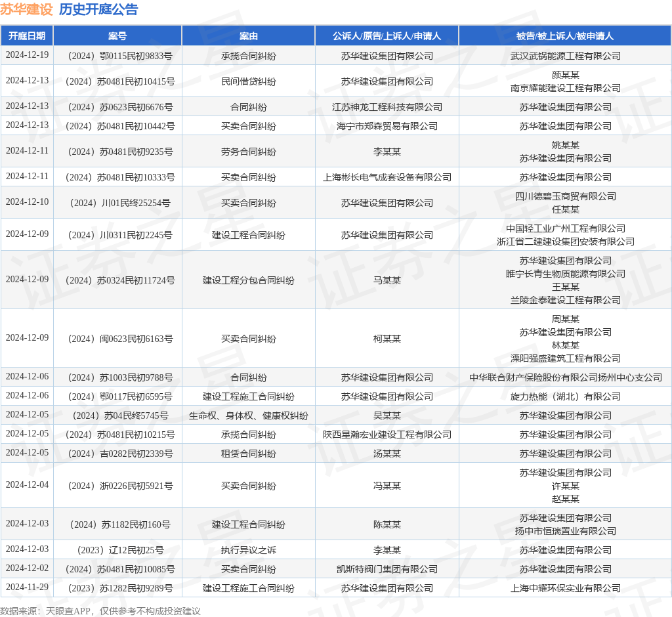
Task: Click the date 2024-12-10
Action: [x=27, y=202]
